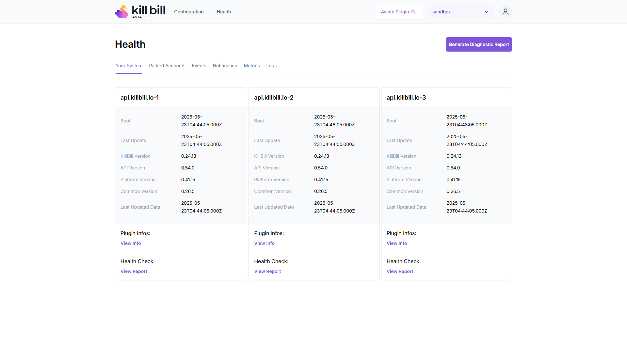Open the user profile icon
This screenshot has width=627, height=364.
(x=505, y=12)
